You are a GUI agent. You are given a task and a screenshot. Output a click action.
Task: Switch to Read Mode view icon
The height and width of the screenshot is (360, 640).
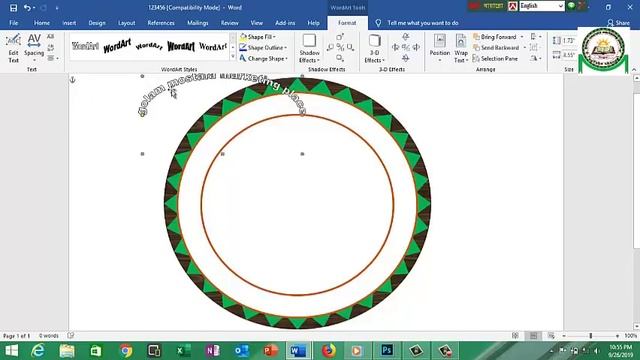point(516,336)
